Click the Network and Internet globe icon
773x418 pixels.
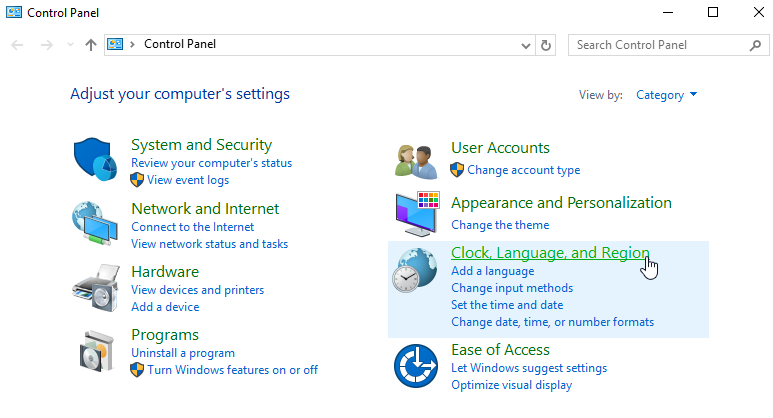[x=96, y=224]
